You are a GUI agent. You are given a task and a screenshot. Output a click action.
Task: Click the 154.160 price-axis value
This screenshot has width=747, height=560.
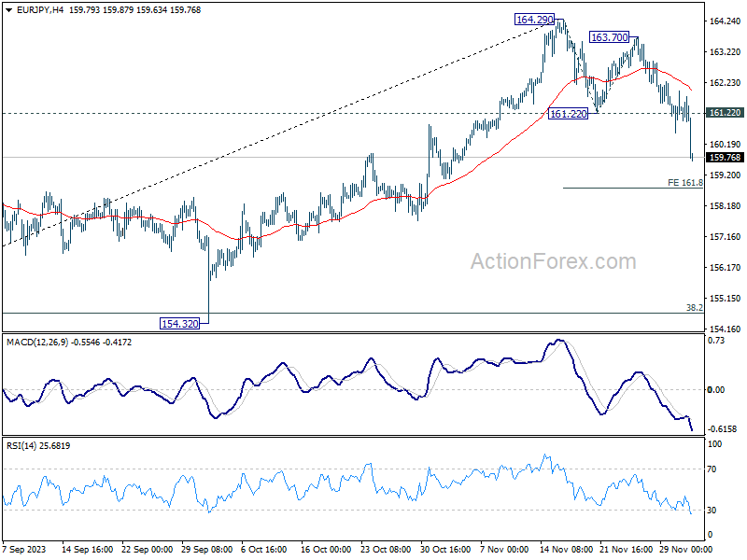click(726, 329)
